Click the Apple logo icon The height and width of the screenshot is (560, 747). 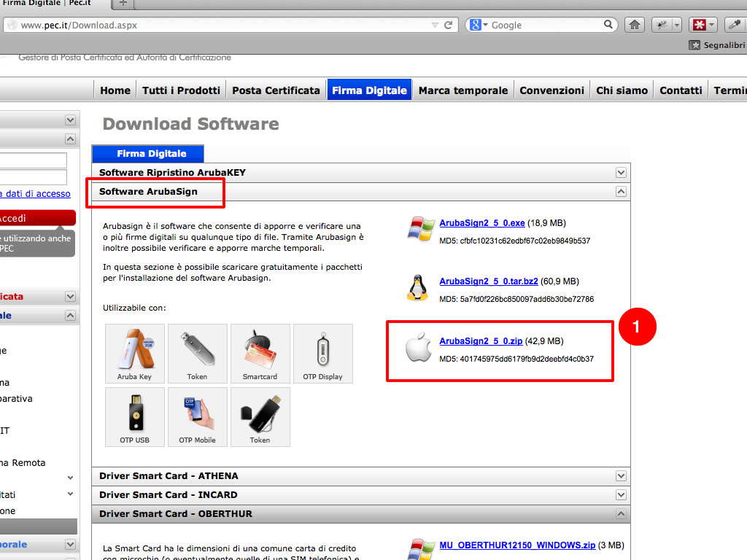pyautogui.click(x=418, y=348)
